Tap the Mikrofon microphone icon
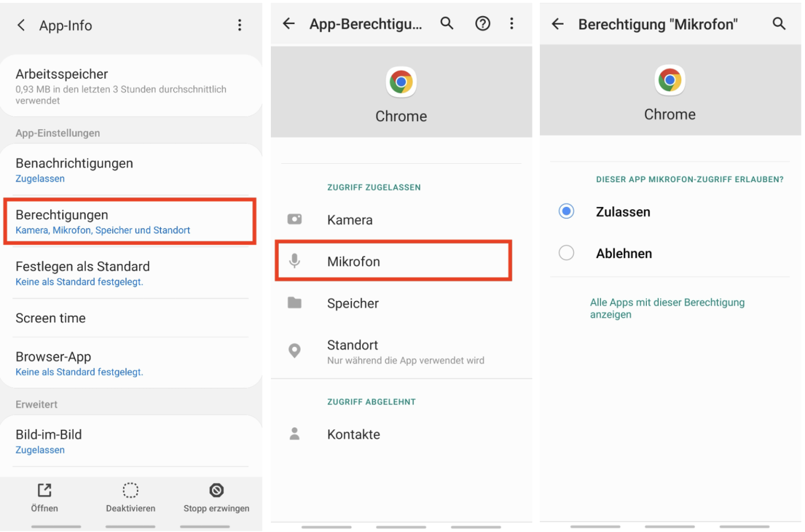Screen dimensions: 805x532 coord(294,261)
